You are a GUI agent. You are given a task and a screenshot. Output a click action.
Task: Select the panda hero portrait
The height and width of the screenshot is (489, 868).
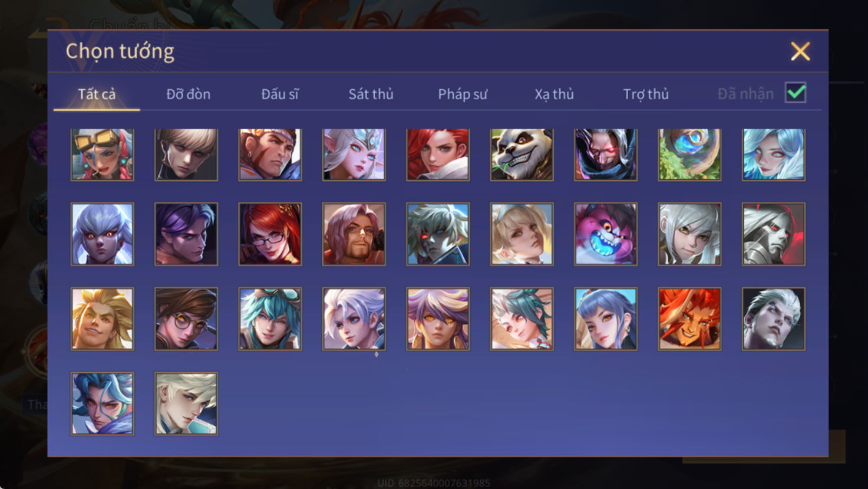[x=522, y=155]
